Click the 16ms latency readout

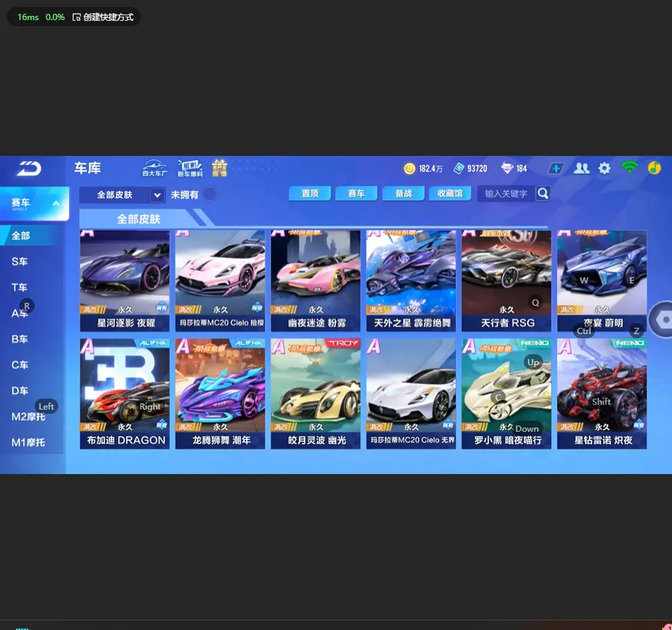[28, 17]
